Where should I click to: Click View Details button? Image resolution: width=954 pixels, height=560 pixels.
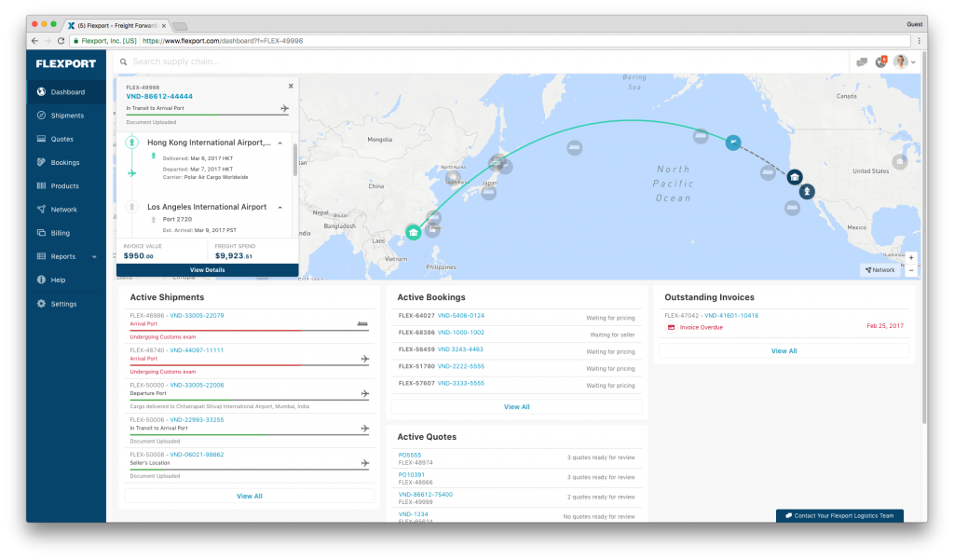click(208, 270)
